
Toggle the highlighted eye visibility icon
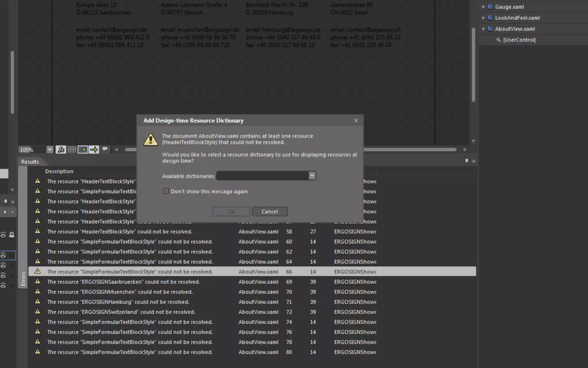point(3,255)
